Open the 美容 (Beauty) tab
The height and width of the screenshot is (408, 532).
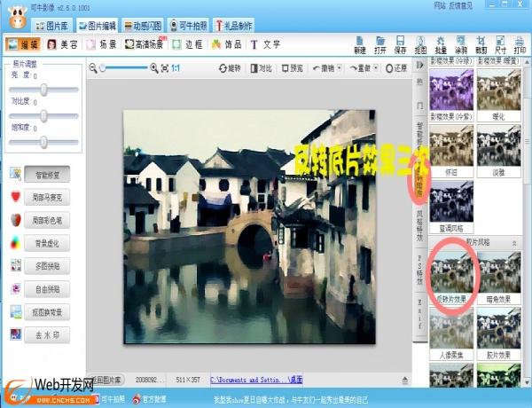[x=63, y=43]
